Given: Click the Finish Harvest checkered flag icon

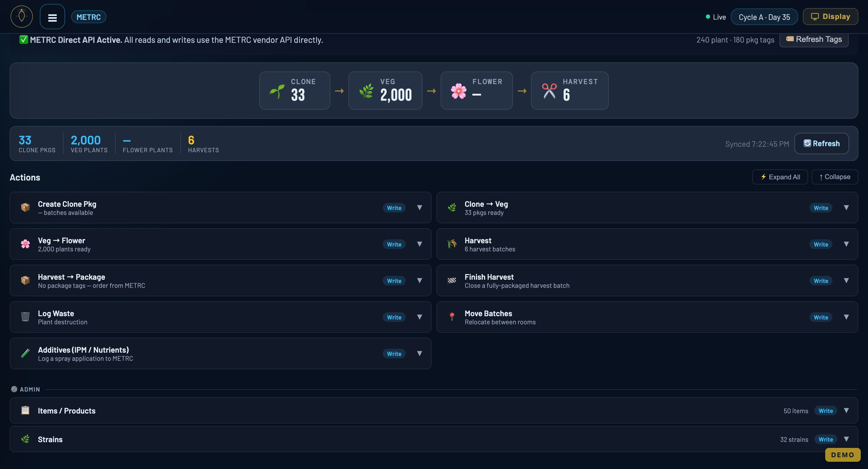Looking at the screenshot, I should (452, 280).
